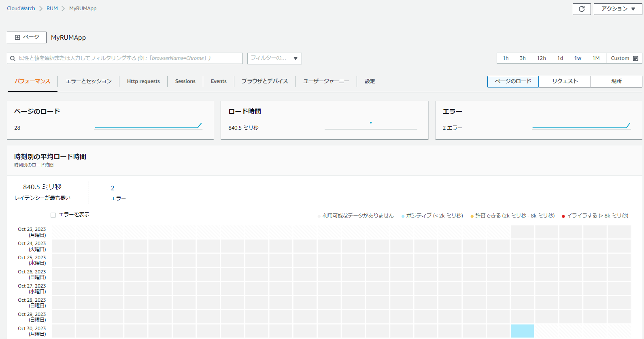Click the light blue heatmap cell on Oct 30
Viewport: 644px width, 339px height.
point(522,331)
